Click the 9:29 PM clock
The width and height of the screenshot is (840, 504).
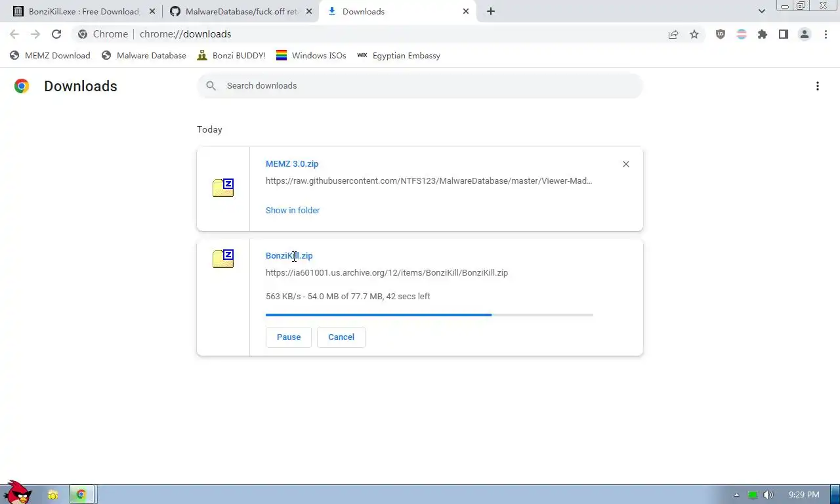[x=804, y=495]
